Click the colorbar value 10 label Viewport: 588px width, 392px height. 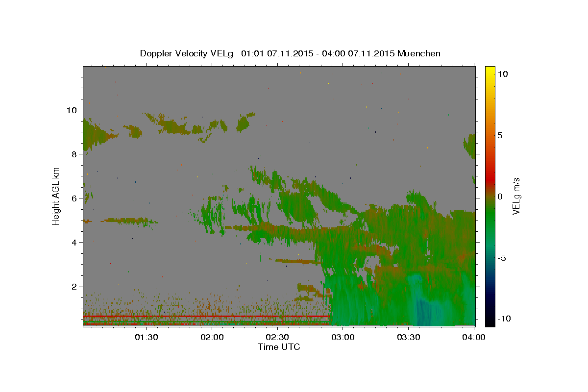click(x=503, y=74)
